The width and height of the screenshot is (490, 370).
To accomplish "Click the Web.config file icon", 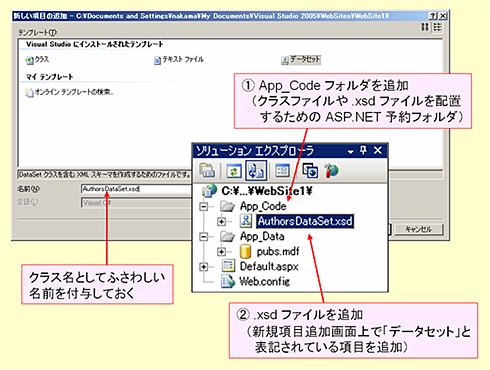I will [x=228, y=281].
